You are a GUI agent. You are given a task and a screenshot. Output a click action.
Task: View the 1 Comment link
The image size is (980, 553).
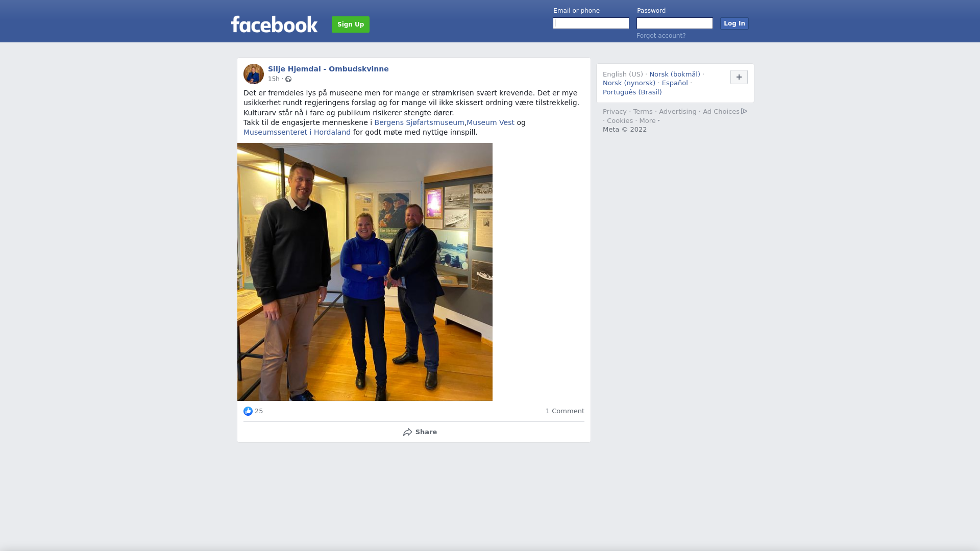pyautogui.click(x=565, y=411)
